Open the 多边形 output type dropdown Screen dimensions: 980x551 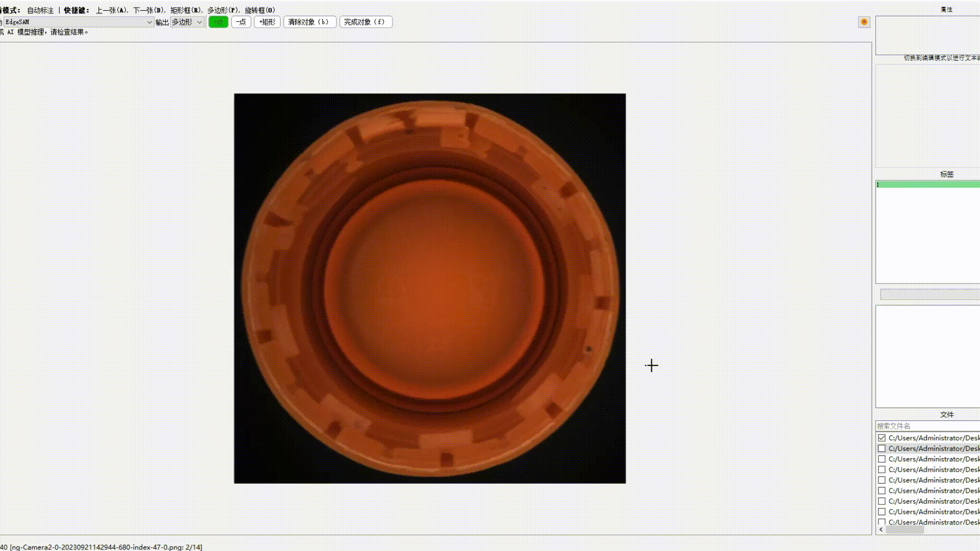pos(187,22)
